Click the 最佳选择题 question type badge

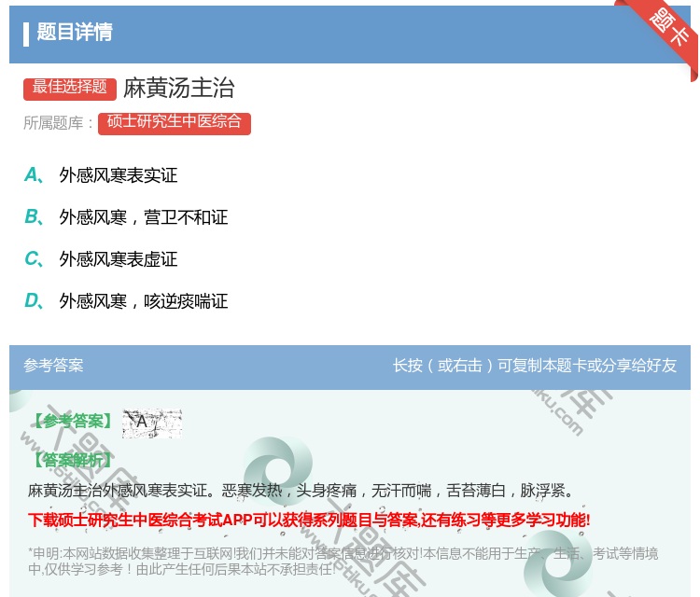[70, 88]
